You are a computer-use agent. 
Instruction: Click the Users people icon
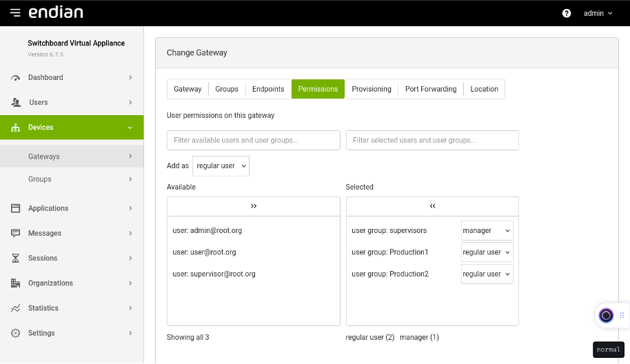point(16,103)
